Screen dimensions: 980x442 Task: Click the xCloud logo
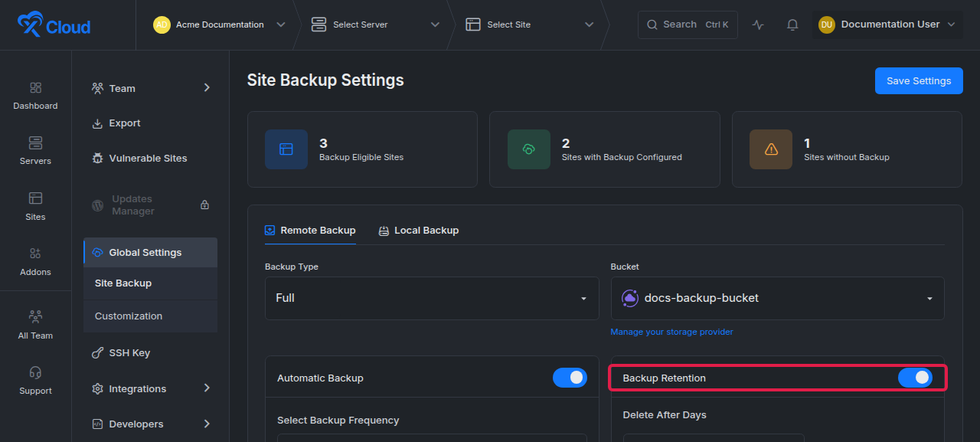[x=54, y=25]
